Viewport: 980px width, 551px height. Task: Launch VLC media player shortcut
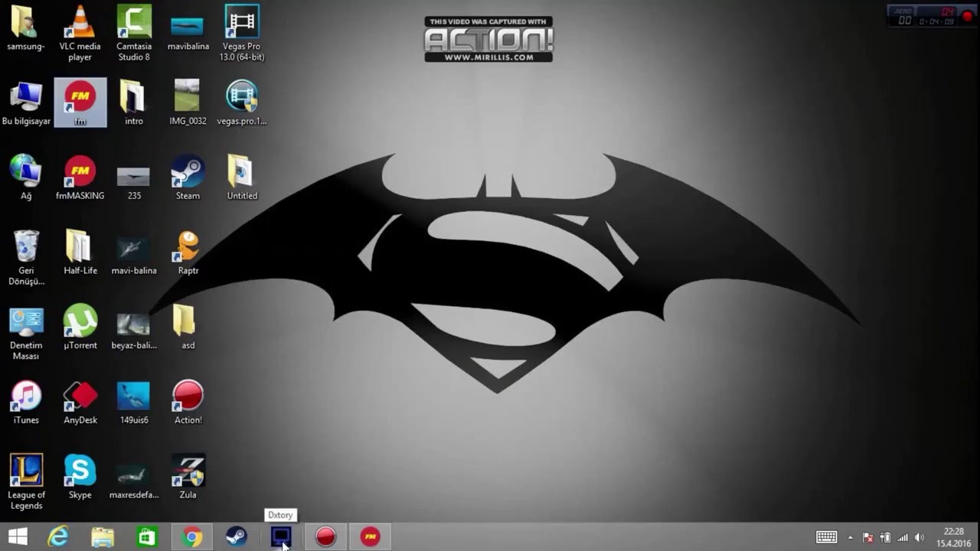(80, 32)
